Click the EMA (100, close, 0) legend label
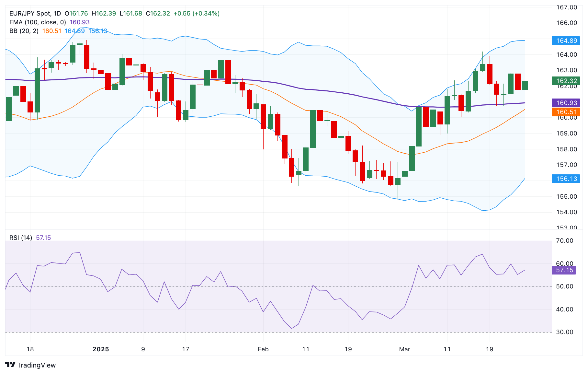The width and height of the screenshot is (588, 374). click(38, 22)
